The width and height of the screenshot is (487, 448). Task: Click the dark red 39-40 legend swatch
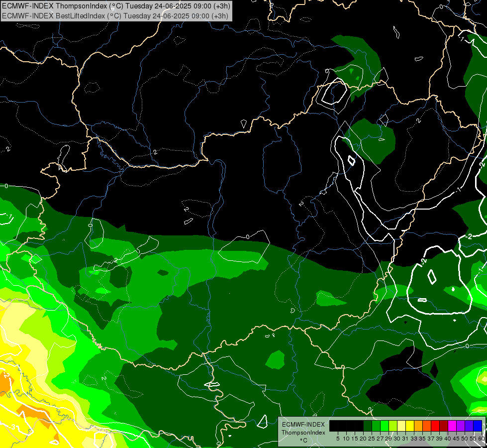click(444, 426)
